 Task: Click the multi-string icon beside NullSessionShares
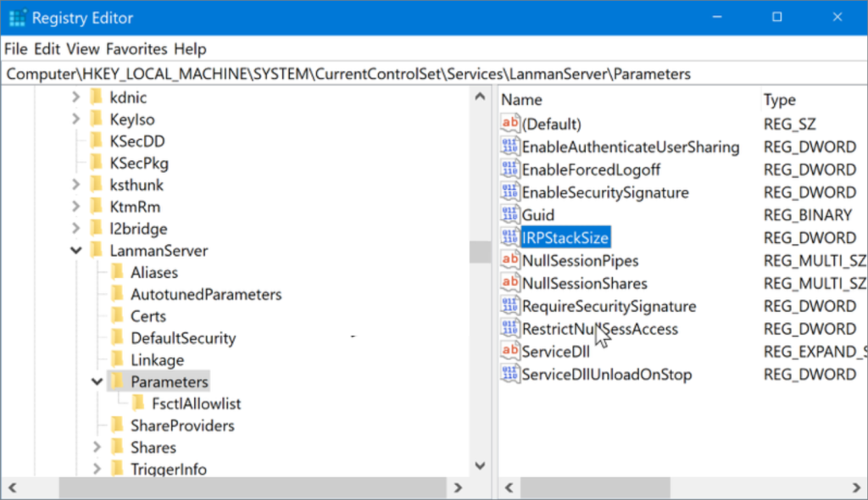tap(509, 283)
